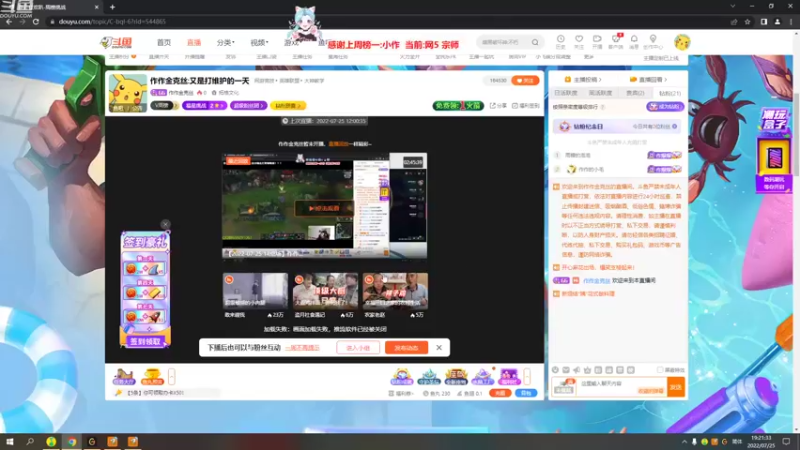This screenshot has height=450, width=800.
Task: Focus the chat message input field
Action: (622, 387)
